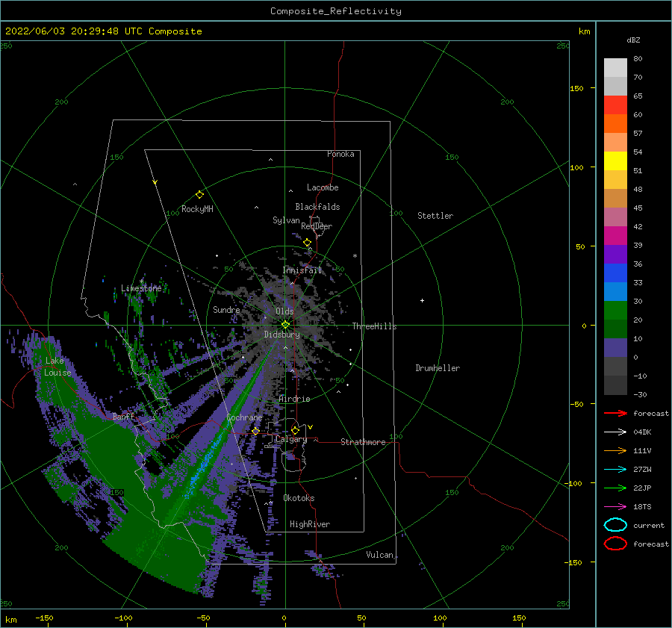Click the slate purple 0-10 dBZ swatch
The image size is (672, 628).
click(x=615, y=348)
